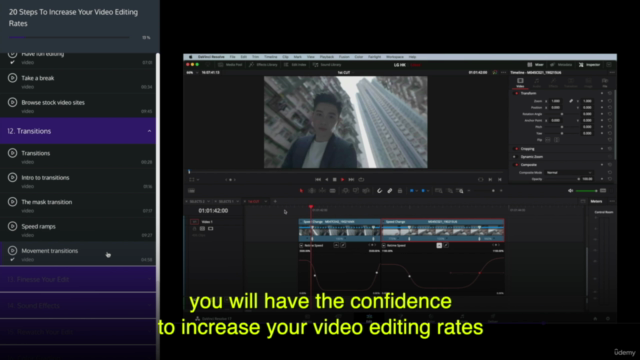Adjust the green volume slider
The width and height of the screenshot is (640, 360).
tap(587, 191)
